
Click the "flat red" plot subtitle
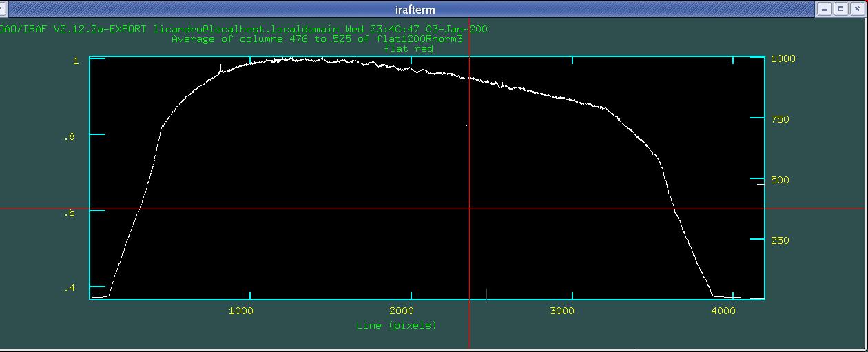click(409, 49)
